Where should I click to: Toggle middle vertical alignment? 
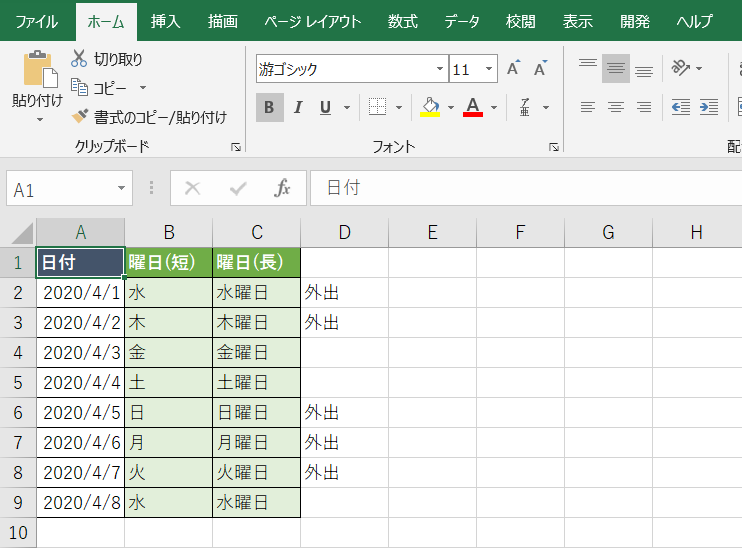tap(616, 69)
